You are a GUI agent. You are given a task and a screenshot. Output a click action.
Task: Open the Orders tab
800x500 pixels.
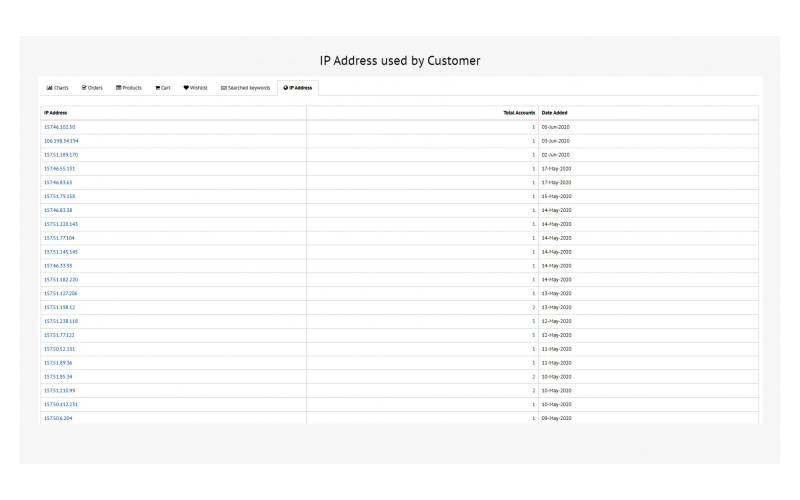click(92, 88)
